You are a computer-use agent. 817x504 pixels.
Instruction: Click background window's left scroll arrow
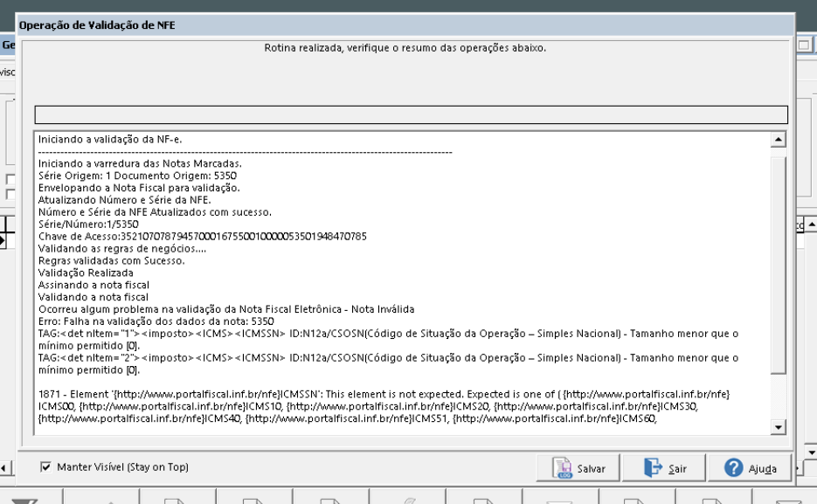pos(3,467)
